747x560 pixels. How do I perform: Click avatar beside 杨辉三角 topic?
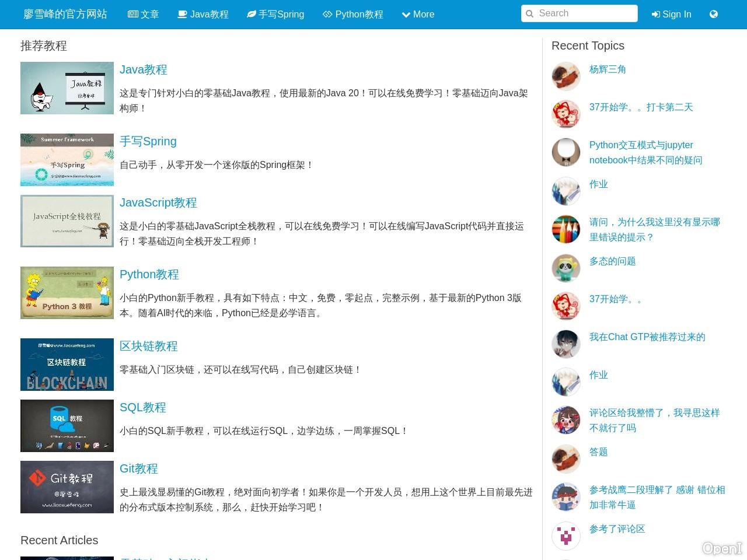click(566, 76)
